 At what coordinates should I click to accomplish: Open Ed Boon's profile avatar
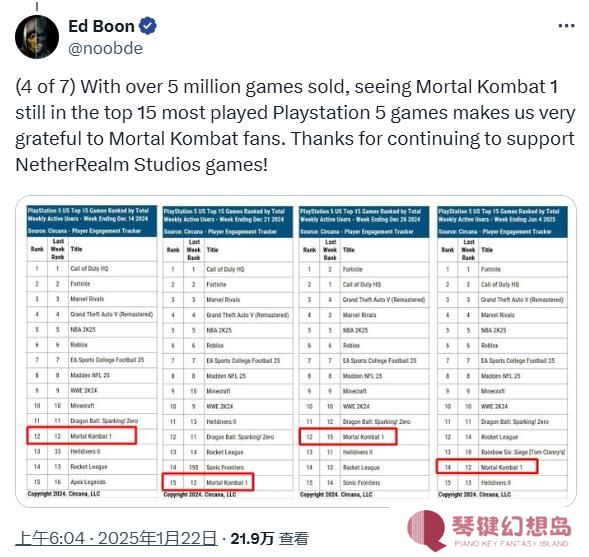point(37,37)
